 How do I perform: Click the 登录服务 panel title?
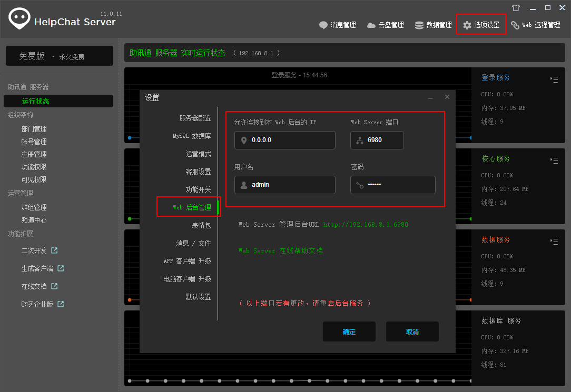496,77
